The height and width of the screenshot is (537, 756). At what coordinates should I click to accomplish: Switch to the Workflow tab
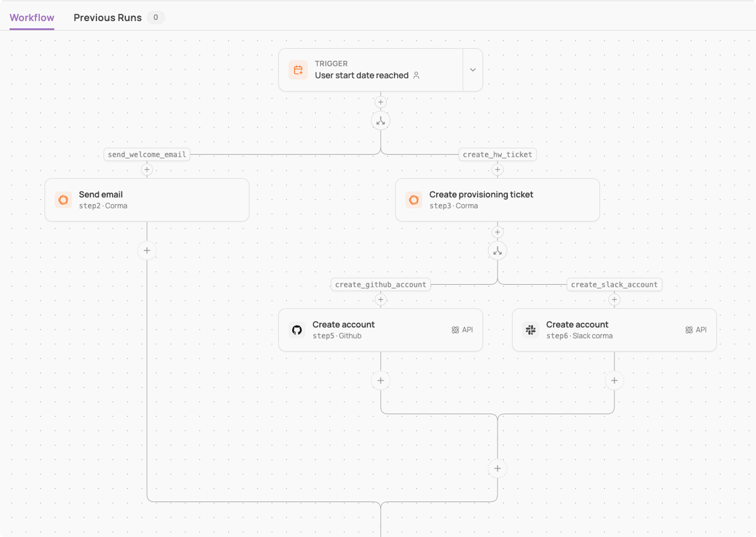(x=32, y=17)
